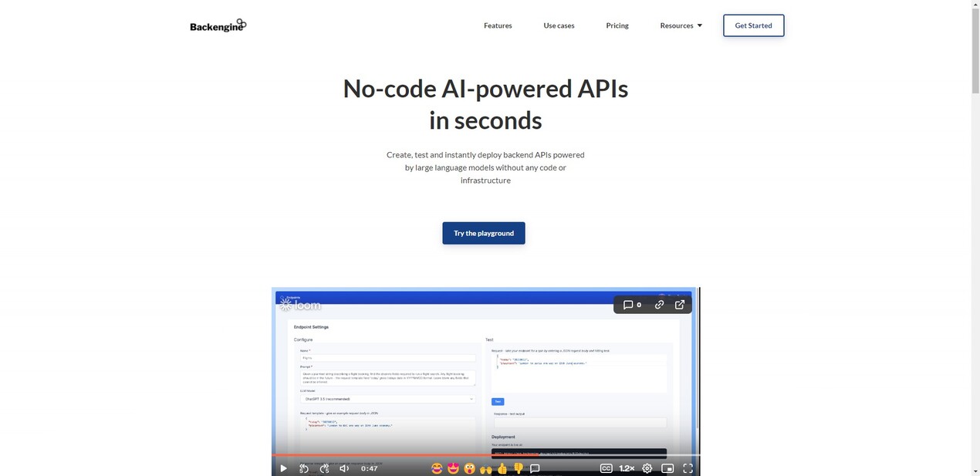The image size is (980, 476).
Task: Toggle closed captions on the video
Action: tap(607, 468)
